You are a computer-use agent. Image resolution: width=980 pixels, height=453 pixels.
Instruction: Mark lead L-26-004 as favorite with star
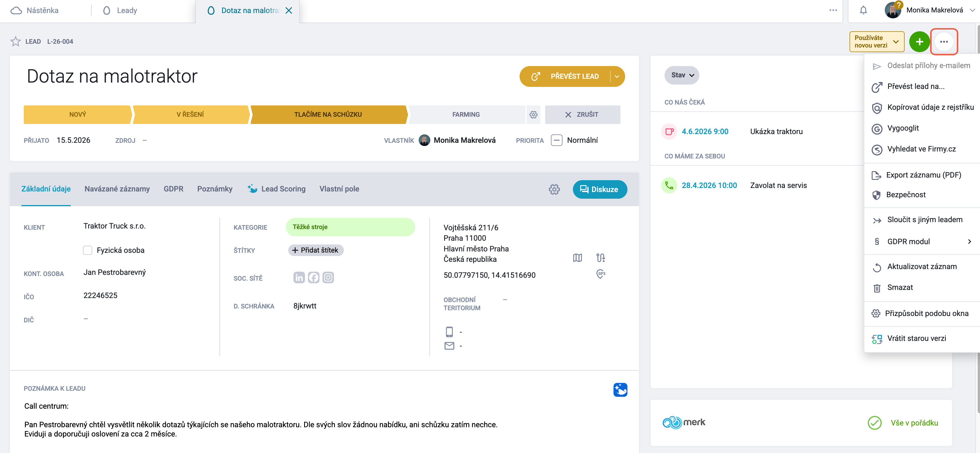click(x=16, y=41)
